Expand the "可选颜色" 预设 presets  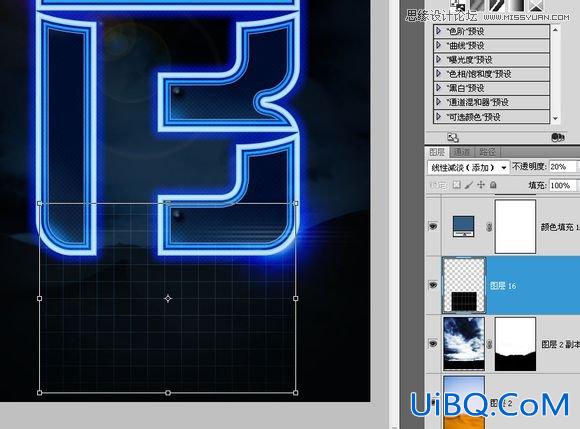tap(439, 116)
